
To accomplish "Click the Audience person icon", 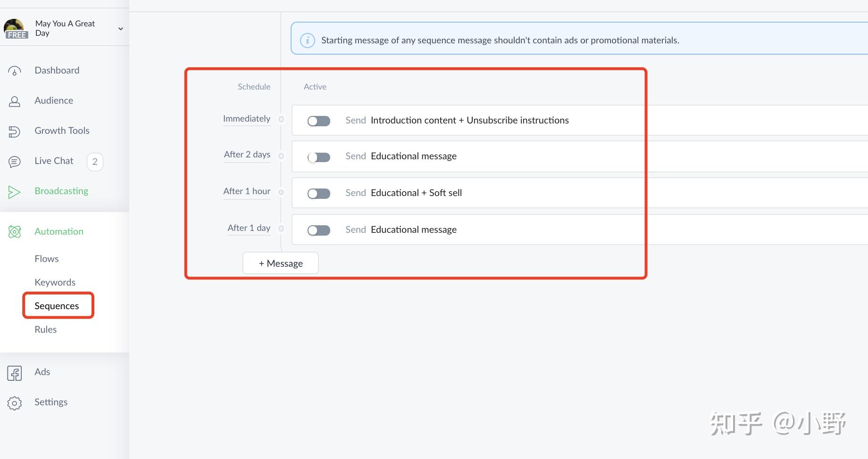I will coord(15,101).
